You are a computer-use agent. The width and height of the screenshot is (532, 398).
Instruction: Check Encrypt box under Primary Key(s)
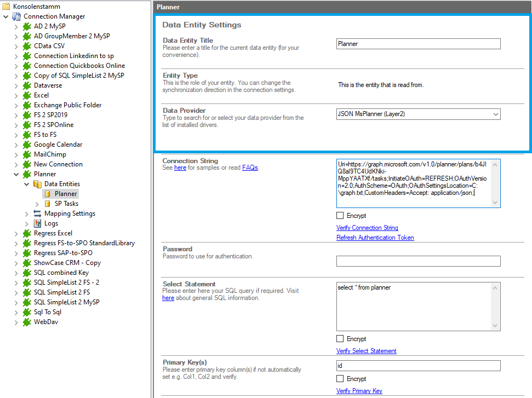tap(340, 379)
